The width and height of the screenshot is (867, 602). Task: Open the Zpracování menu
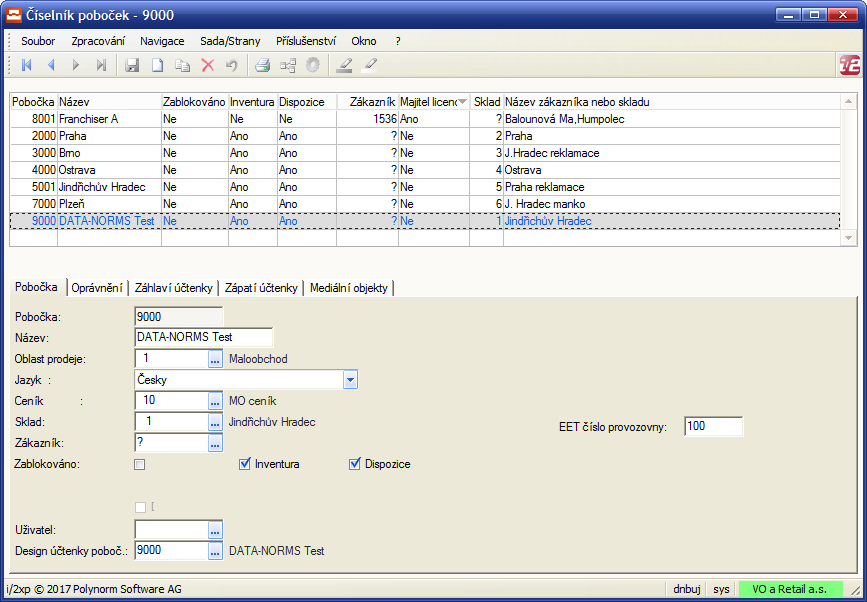coord(98,41)
